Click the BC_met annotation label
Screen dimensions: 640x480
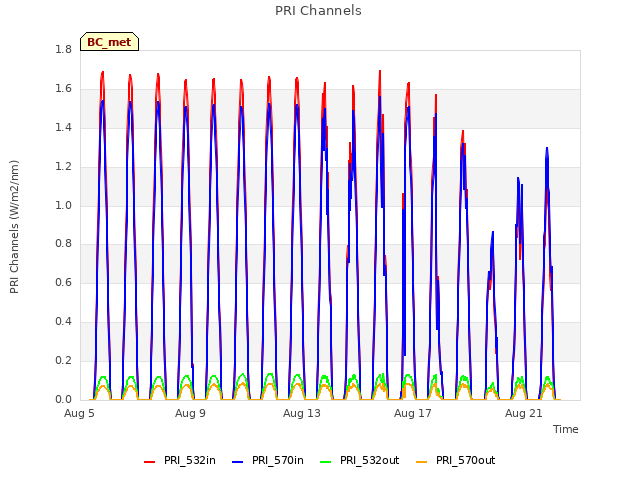coord(109,42)
